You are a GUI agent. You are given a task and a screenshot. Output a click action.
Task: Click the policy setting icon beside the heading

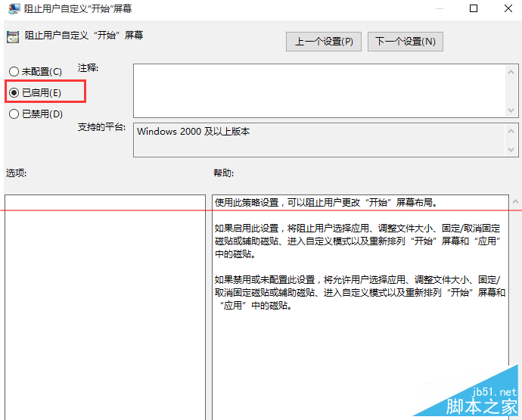coord(13,37)
